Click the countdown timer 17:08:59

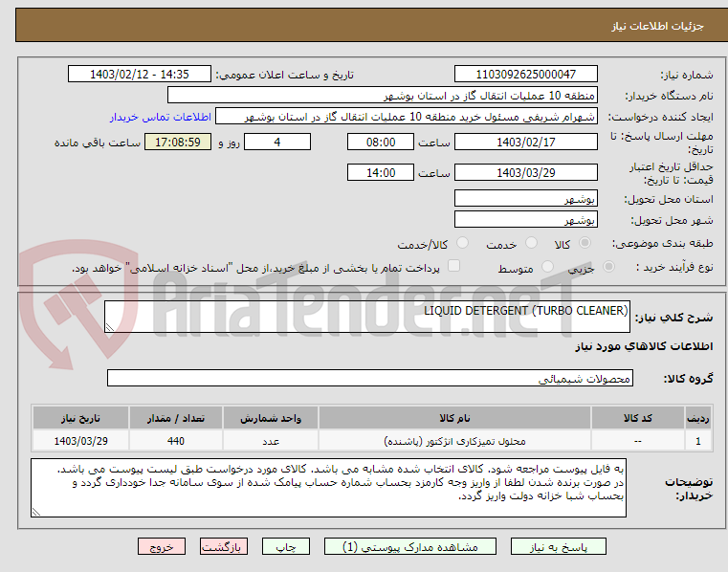pos(178,143)
